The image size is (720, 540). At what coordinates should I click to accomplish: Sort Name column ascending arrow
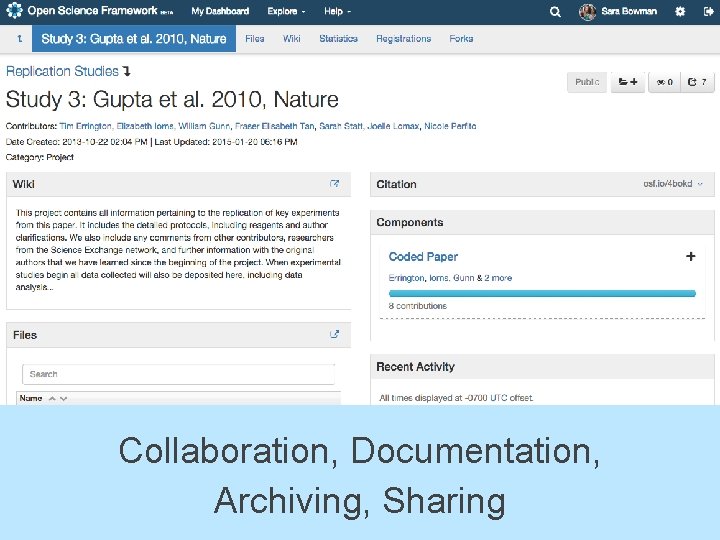pos(52,399)
